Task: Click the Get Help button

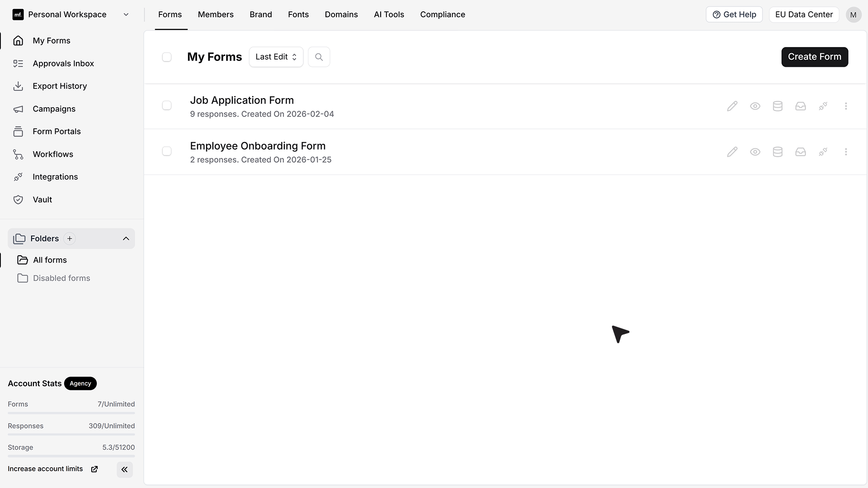Action: coord(734,14)
